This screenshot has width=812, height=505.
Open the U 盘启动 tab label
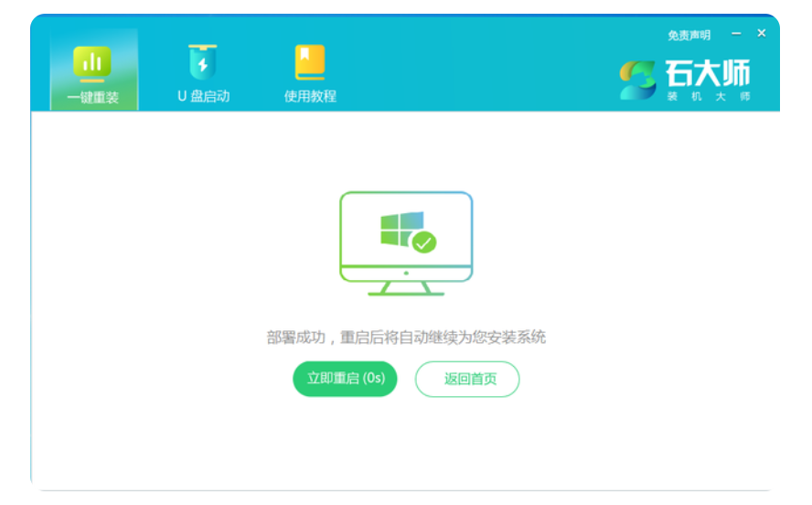click(x=203, y=96)
